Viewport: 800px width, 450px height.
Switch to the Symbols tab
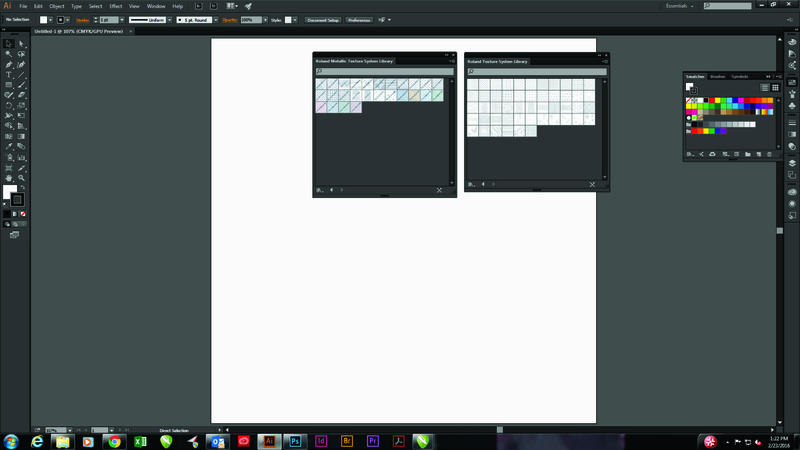coord(740,77)
